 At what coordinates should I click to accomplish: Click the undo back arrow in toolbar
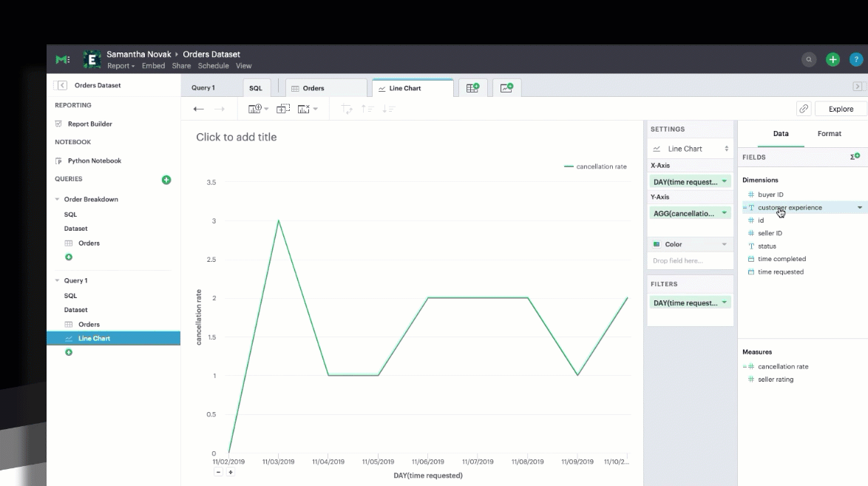[x=198, y=109]
